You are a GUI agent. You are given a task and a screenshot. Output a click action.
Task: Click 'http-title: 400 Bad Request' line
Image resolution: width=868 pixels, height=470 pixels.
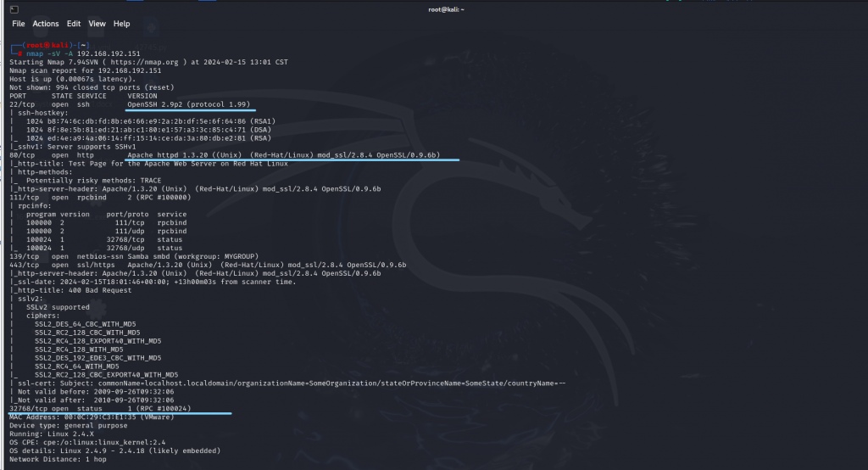point(70,290)
